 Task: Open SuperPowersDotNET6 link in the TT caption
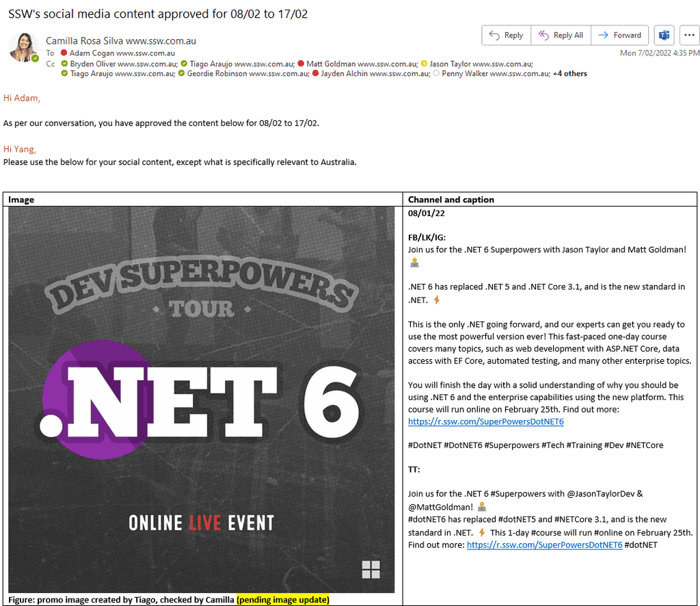pyautogui.click(x=544, y=545)
